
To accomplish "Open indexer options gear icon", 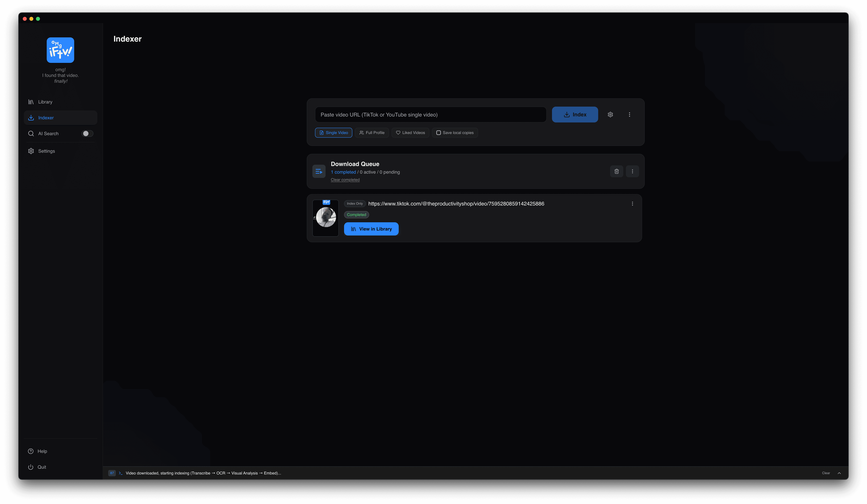I will (610, 115).
